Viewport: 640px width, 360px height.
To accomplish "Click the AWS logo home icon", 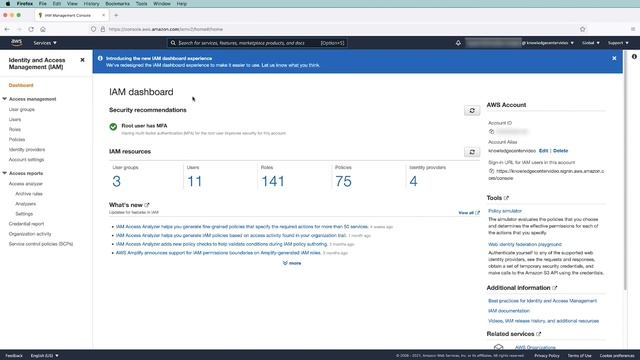I will tap(17, 42).
